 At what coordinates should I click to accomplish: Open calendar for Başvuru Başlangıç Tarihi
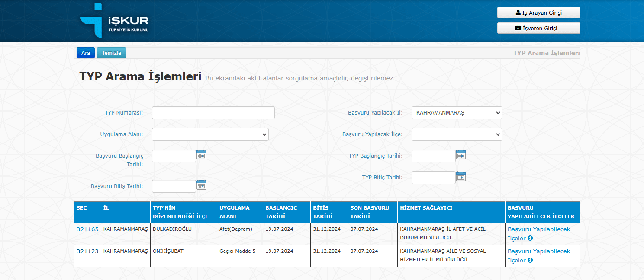[201, 155]
